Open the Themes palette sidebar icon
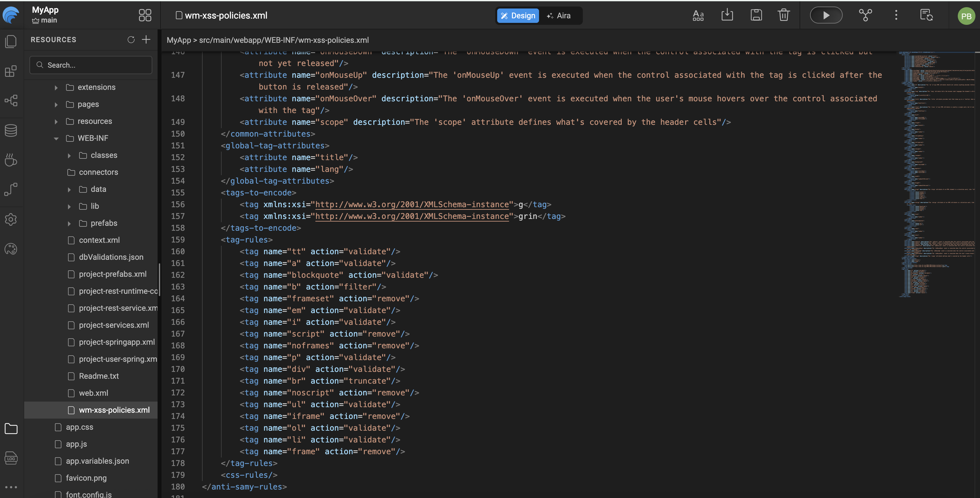980x498 pixels. [x=11, y=249]
